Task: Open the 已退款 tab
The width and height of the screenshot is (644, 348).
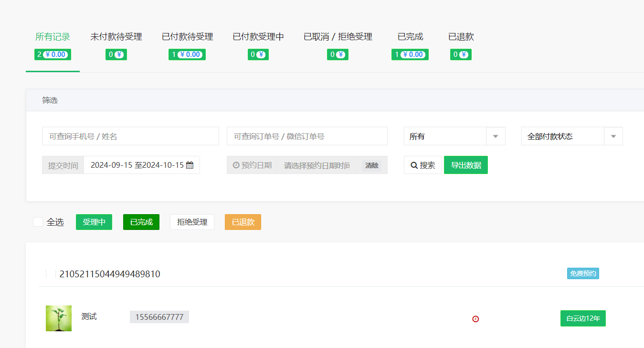Action: tap(461, 37)
